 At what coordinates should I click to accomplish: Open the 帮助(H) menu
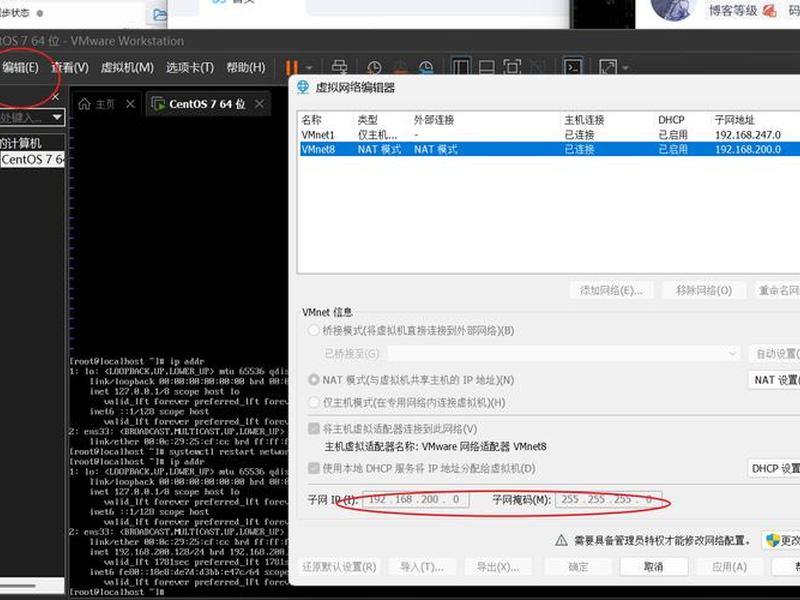(245, 67)
